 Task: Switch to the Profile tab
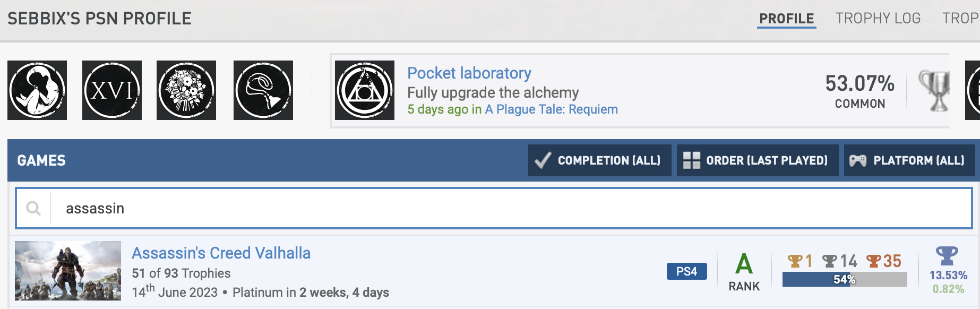[786, 19]
